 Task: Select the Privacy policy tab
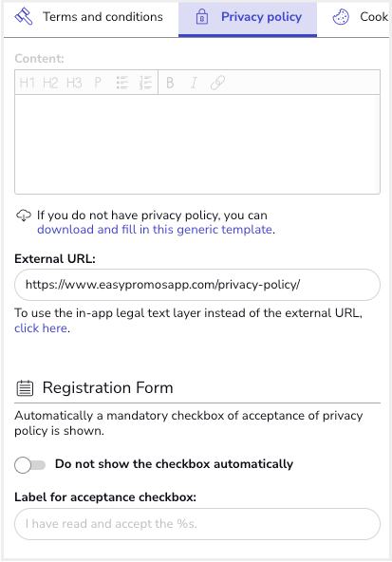pyautogui.click(x=248, y=19)
